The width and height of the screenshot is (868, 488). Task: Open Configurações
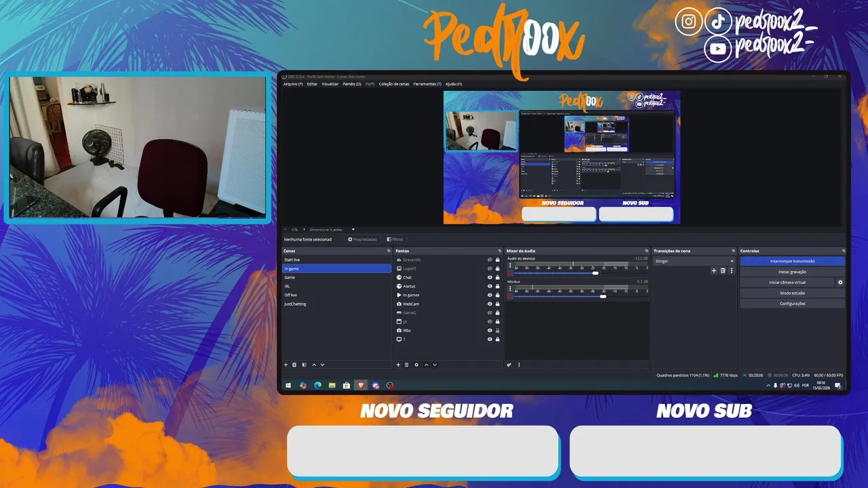click(793, 304)
